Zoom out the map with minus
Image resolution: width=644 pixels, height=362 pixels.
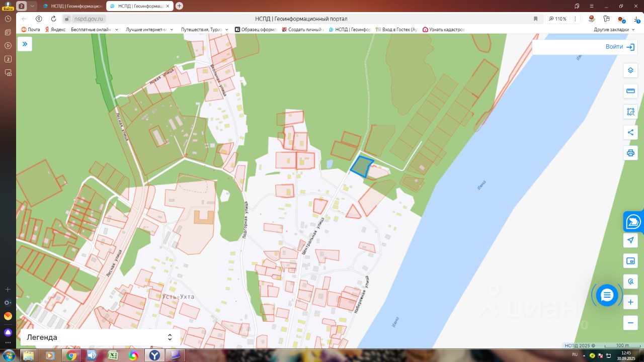[630, 323]
